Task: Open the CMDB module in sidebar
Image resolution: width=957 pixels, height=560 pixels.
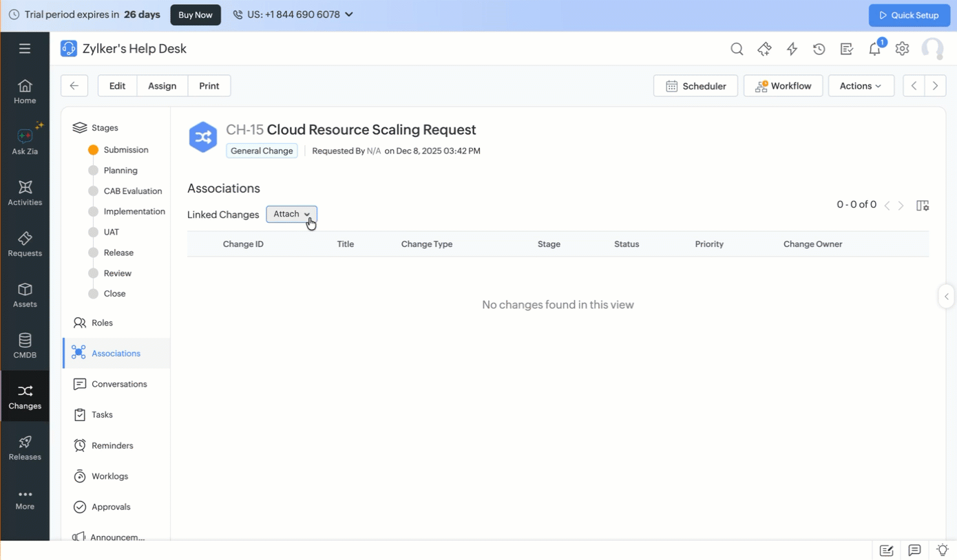Action: point(25,345)
